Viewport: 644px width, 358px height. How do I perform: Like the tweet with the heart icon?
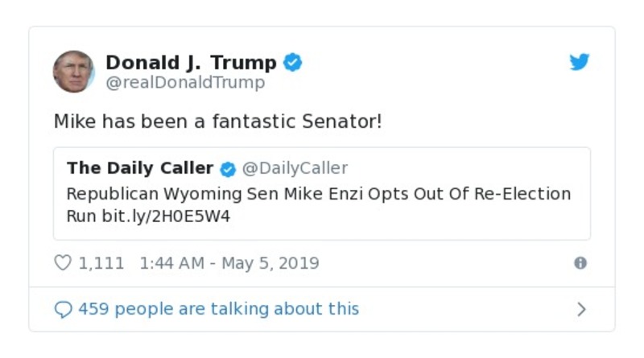63,263
